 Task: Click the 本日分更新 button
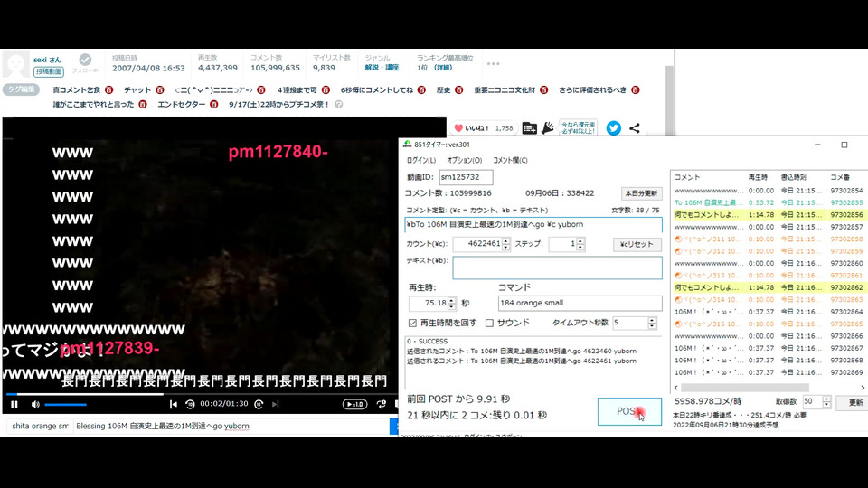coord(641,193)
